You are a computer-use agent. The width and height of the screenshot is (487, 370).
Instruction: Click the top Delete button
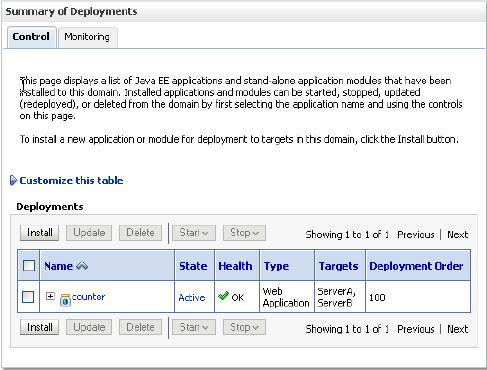140,232
